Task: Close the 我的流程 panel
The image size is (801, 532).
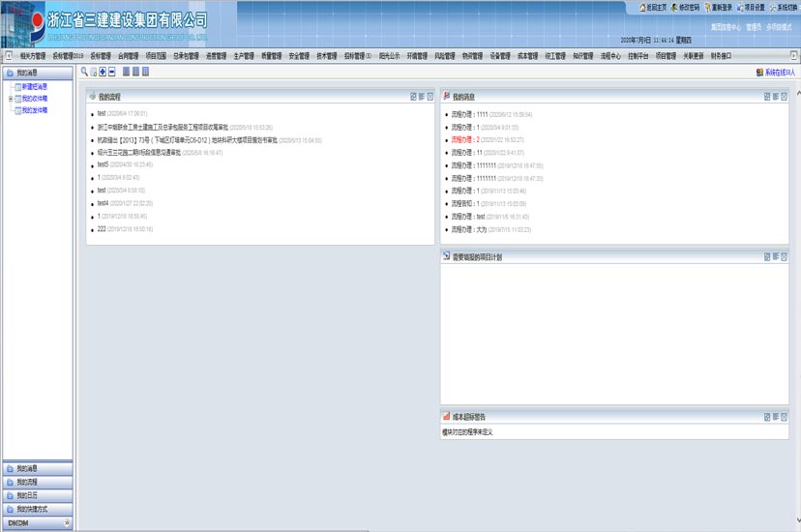Action: click(430, 97)
